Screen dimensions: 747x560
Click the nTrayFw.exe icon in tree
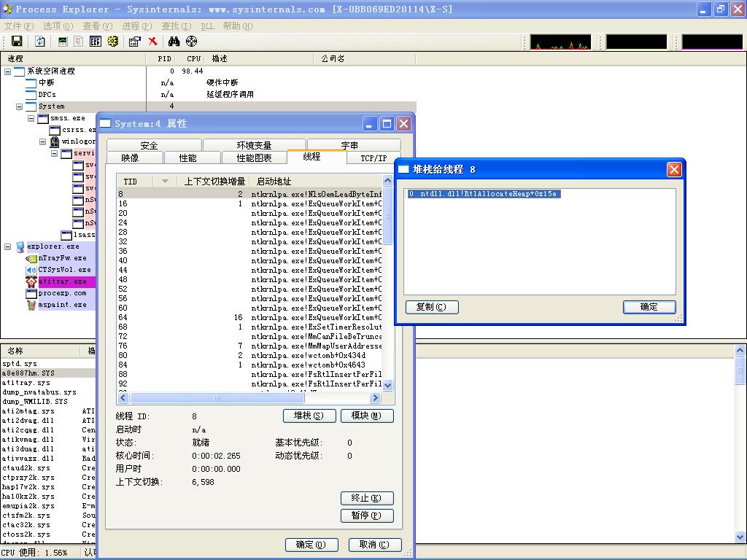point(31,258)
